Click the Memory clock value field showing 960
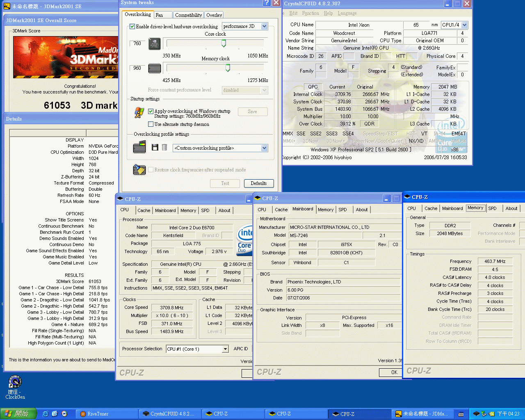525x420 pixels. pos(137,68)
